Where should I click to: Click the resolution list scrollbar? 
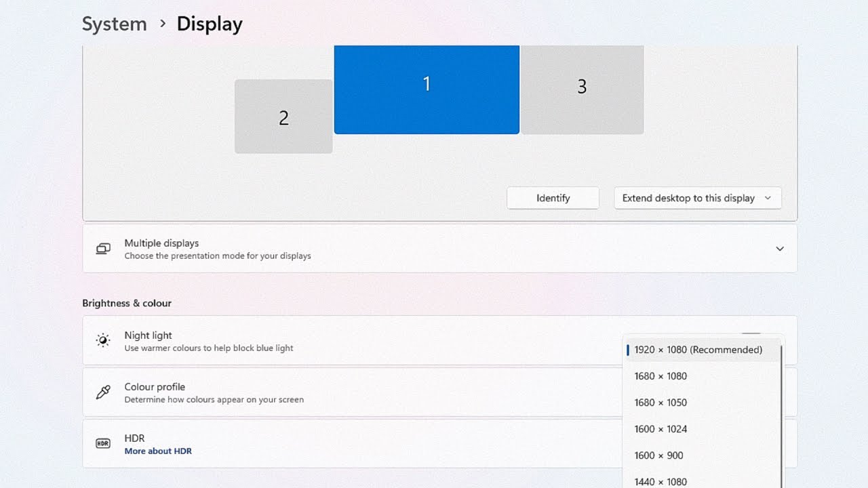click(782, 416)
